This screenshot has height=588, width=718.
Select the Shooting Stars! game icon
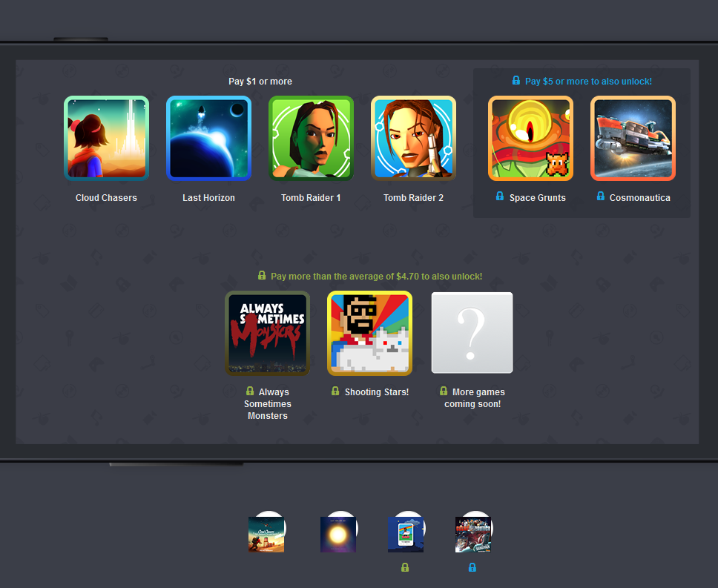369,333
